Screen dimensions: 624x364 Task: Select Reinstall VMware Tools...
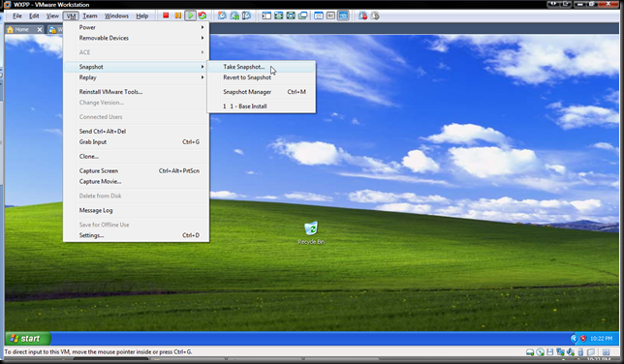coord(136,92)
